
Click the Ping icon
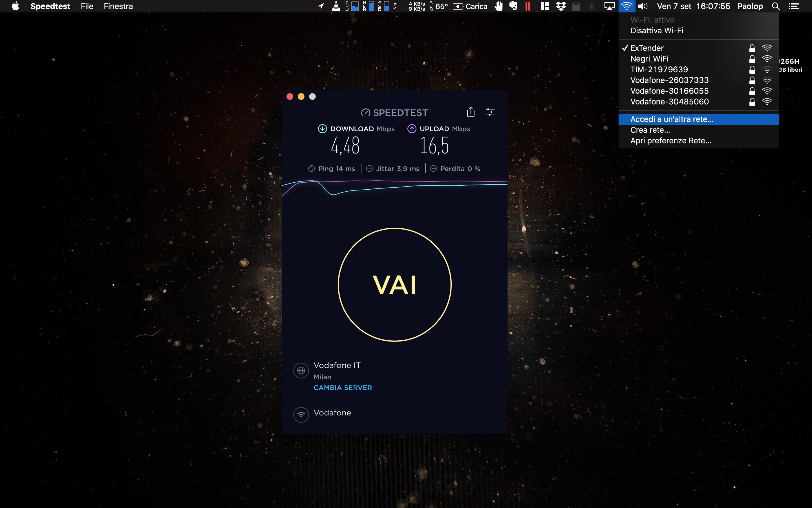coord(311,169)
